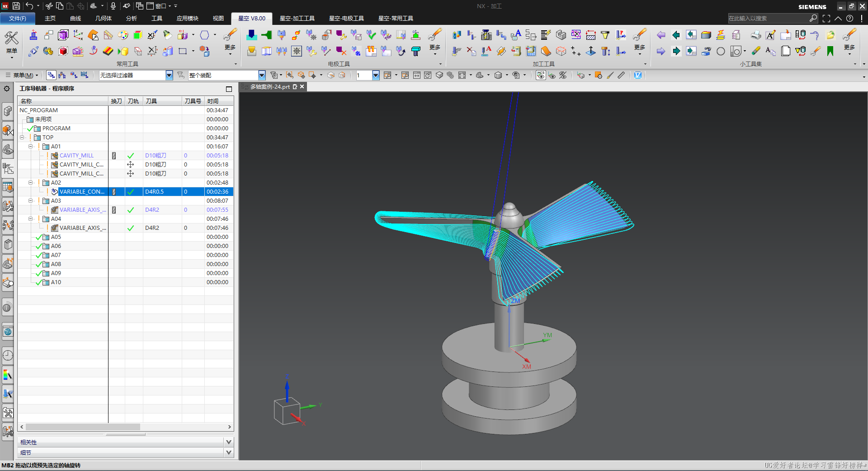
Task: Click the green bookmark icon
Action: 830,51
